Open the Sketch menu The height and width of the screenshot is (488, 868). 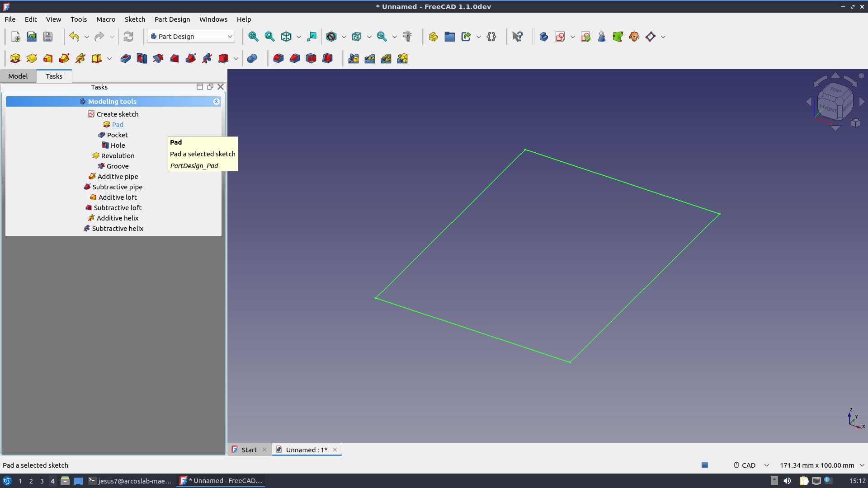[135, 19]
